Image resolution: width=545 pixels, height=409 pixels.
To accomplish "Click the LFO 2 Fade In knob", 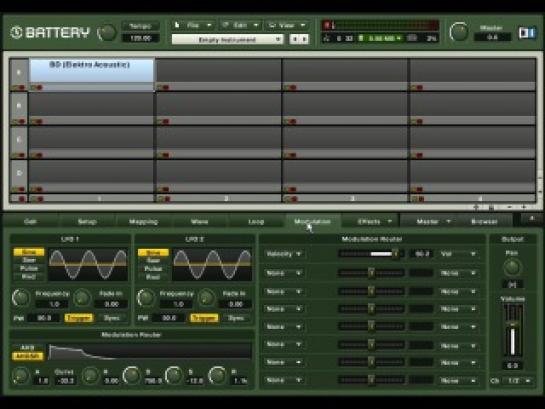I will (x=207, y=298).
